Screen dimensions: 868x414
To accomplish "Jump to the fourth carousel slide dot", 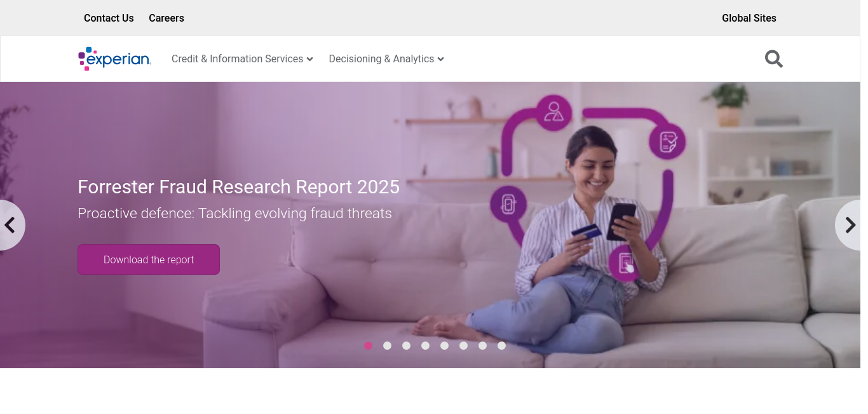I will [x=425, y=345].
